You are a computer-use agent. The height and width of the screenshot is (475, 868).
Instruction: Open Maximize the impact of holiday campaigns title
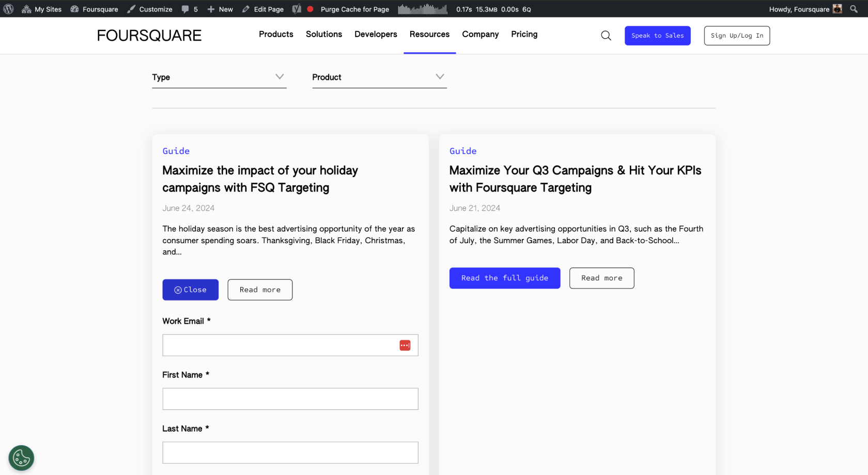click(260, 179)
